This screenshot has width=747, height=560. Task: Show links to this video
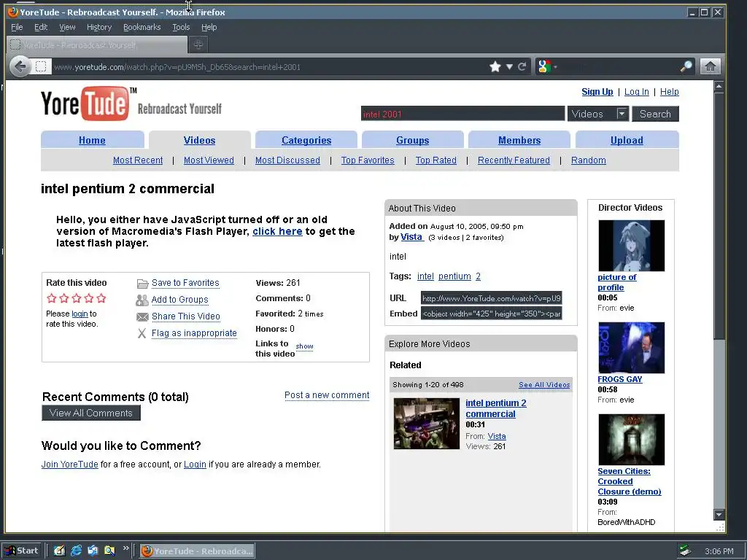pyautogui.click(x=304, y=346)
